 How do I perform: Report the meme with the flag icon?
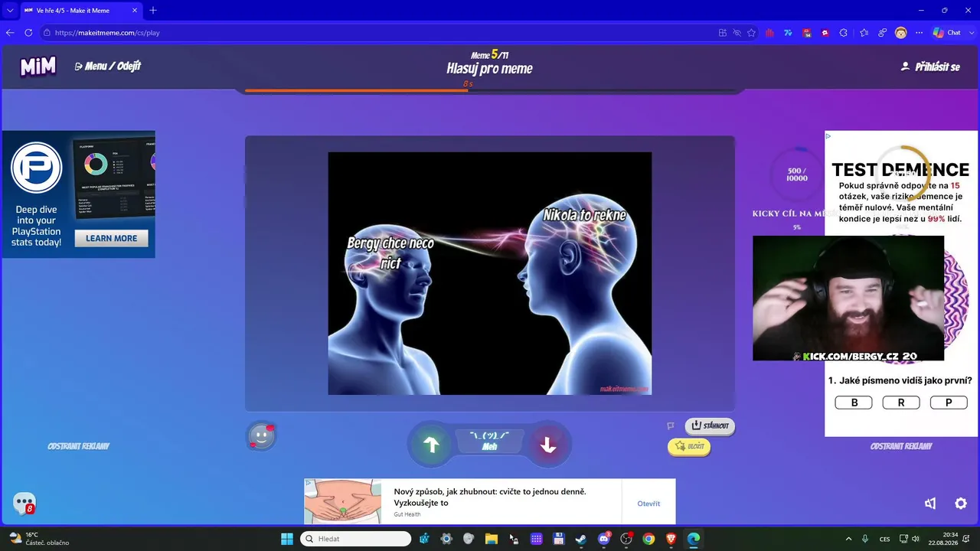pos(671,425)
